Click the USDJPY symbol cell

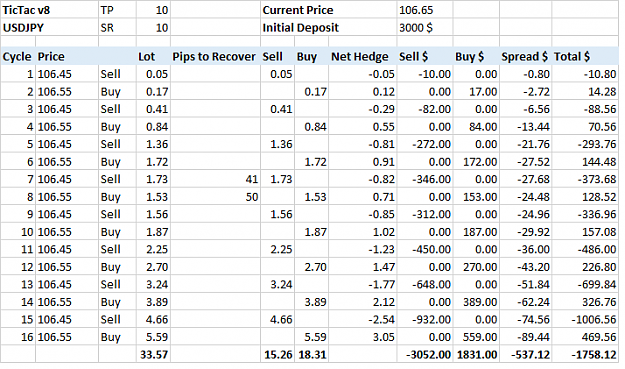50,27
